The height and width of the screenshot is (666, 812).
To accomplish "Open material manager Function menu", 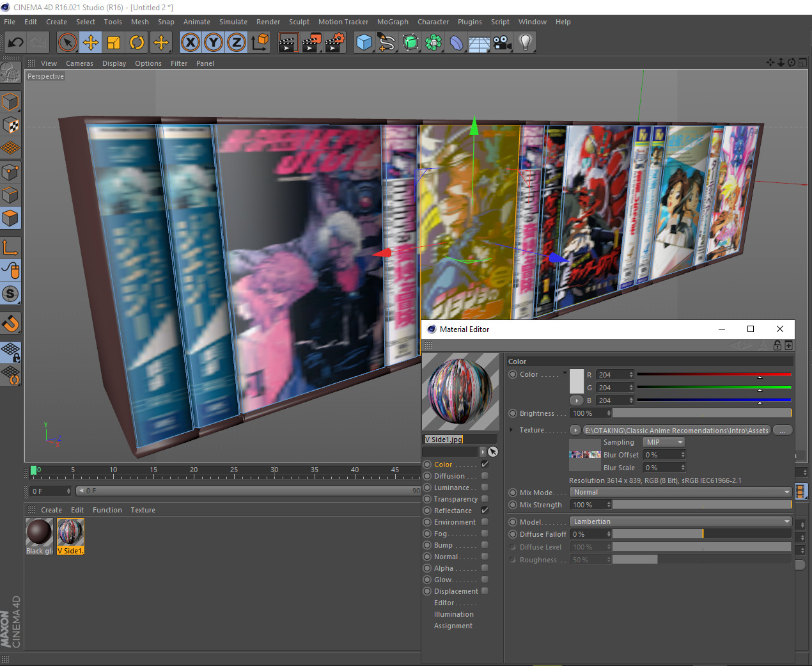I will point(107,510).
